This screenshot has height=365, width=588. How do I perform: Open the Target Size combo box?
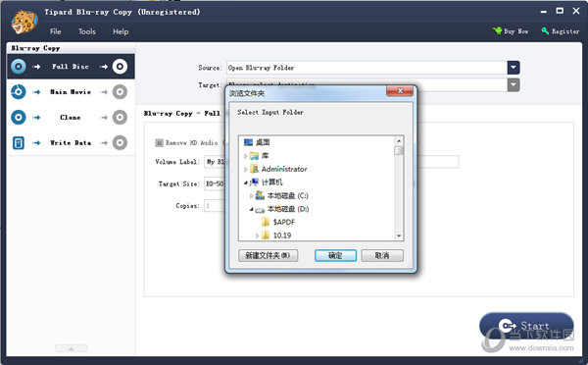tap(215, 183)
